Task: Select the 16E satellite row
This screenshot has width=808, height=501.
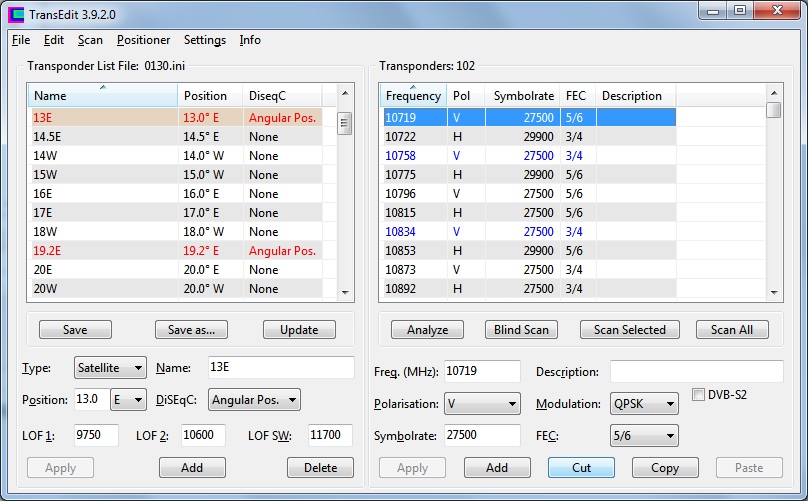Action: (x=175, y=194)
